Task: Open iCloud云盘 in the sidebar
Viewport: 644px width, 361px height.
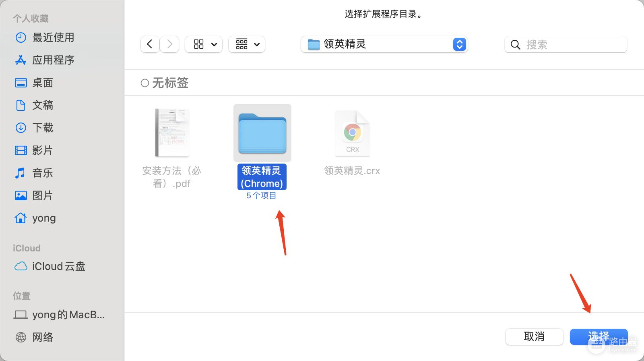Action: (x=58, y=266)
